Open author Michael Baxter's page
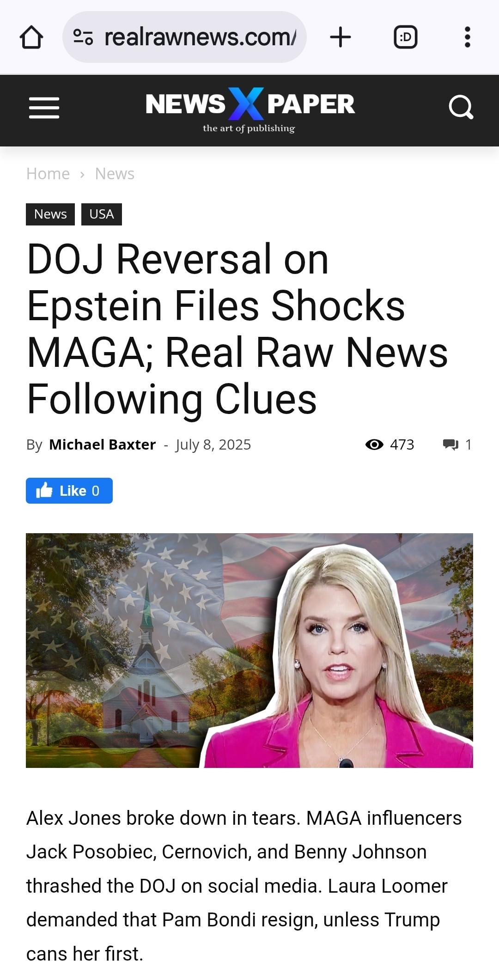 pyautogui.click(x=103, y=444)
